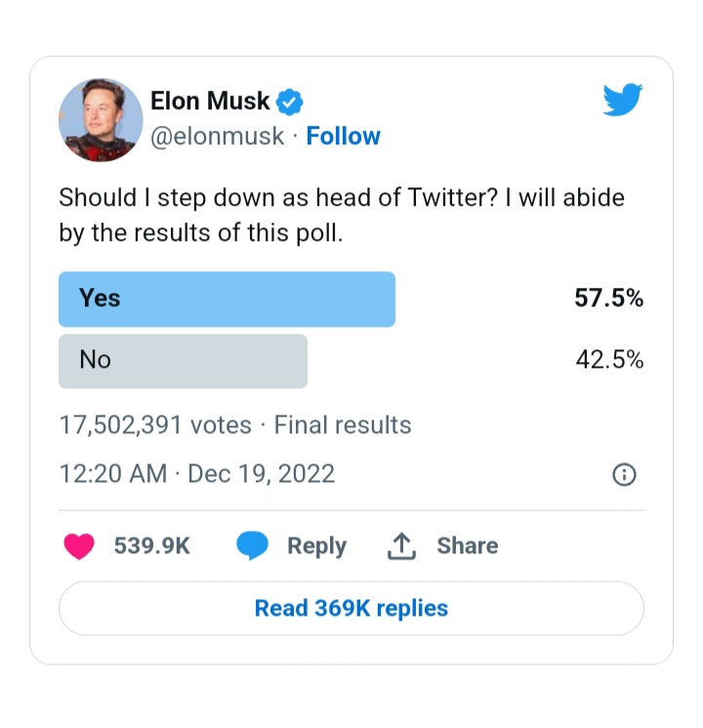Like the tweet with the heart icon
This screenshot has width=703, height=728.
(x=79, y=546)
